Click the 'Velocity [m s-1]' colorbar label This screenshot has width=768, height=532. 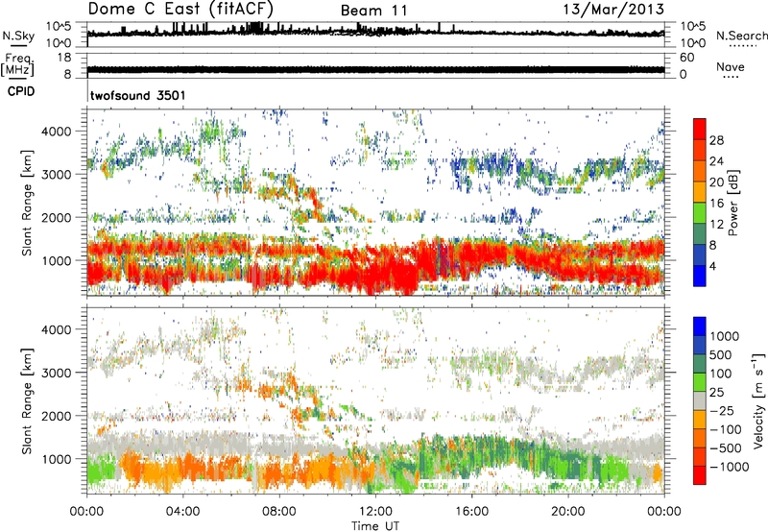(x=758, y=400)
